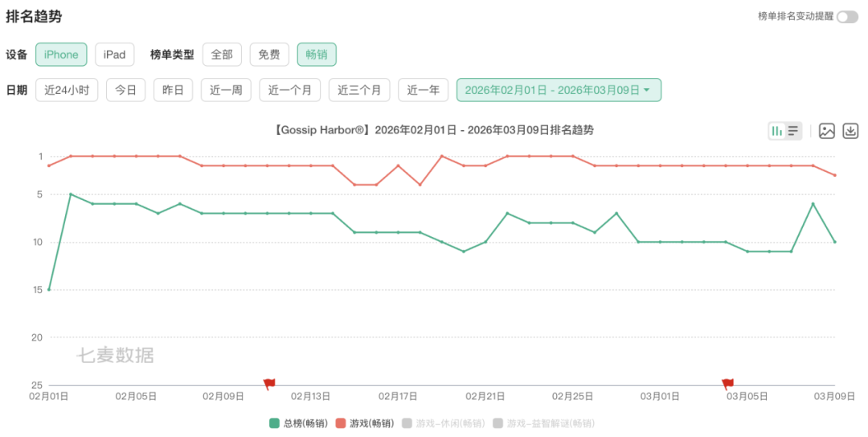Toggle the 榜单排名变动提醒 switch
Screen dimensions: 868x437
[x=847, y=17]
